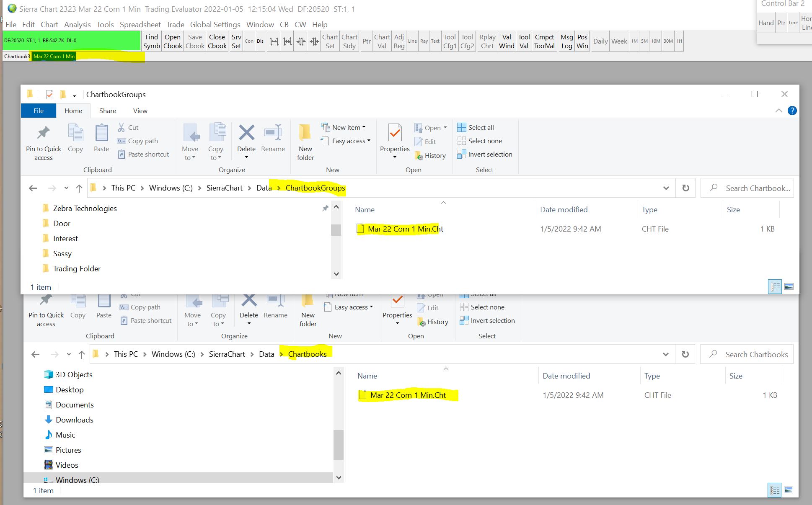812x505 pixels.
Task: Click the Search Chartbooks input field
Action: (756, 354)
